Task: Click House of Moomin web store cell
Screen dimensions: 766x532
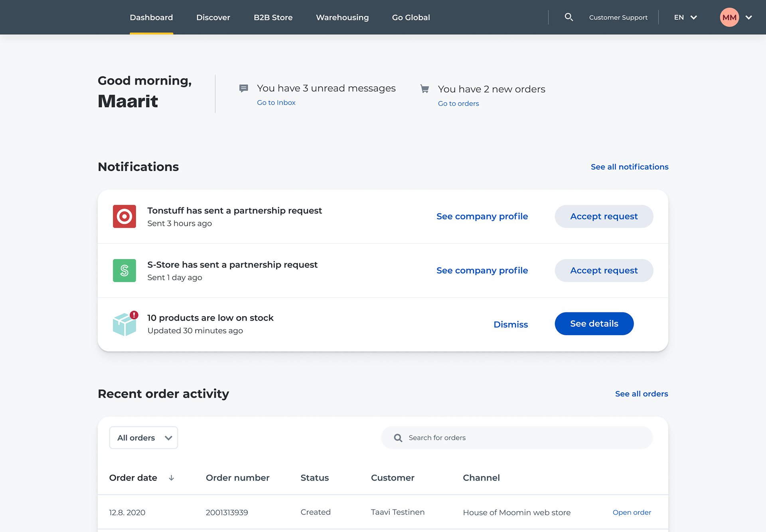Action: tap(517, 512)
